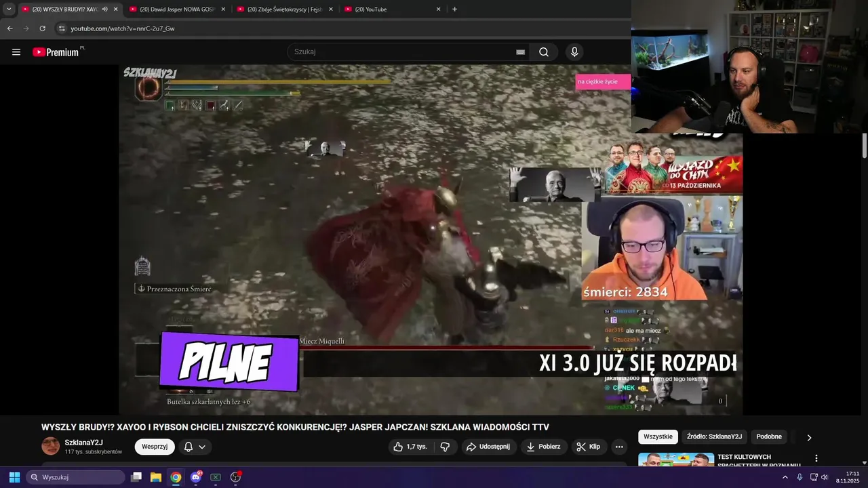Mute the tab via the audio speaker icon
Image resolution: width=868 pixels, height=488 pixels.
coord(104,9)
